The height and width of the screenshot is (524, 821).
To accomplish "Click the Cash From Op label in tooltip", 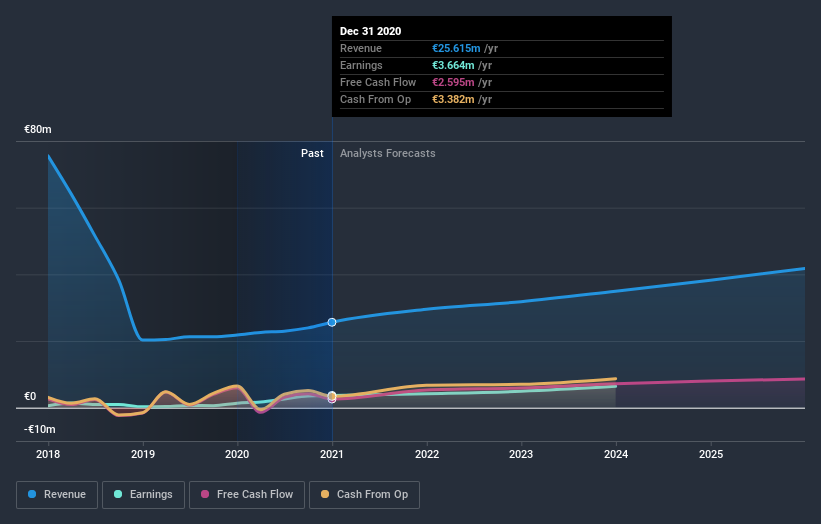I will tap(375, 99).
